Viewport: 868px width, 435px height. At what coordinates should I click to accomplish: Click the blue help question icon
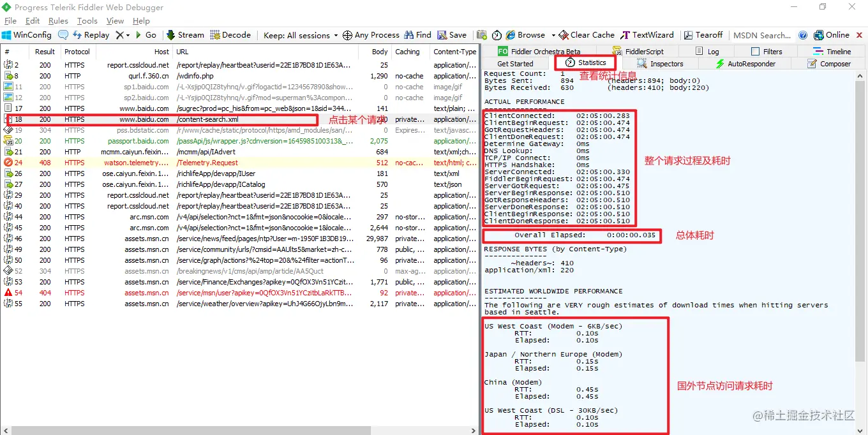click(803, 35)
